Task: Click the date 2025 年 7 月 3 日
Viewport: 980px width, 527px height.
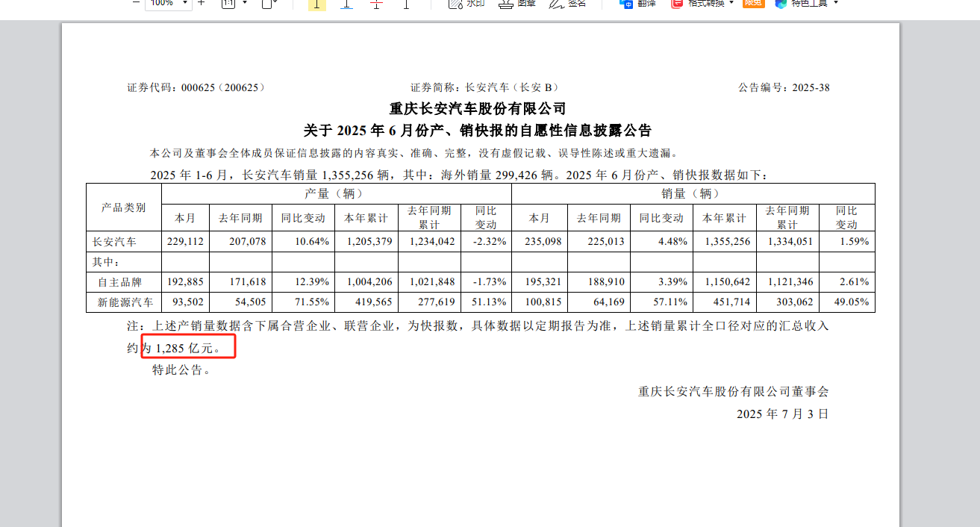Action: click(783, 414)
